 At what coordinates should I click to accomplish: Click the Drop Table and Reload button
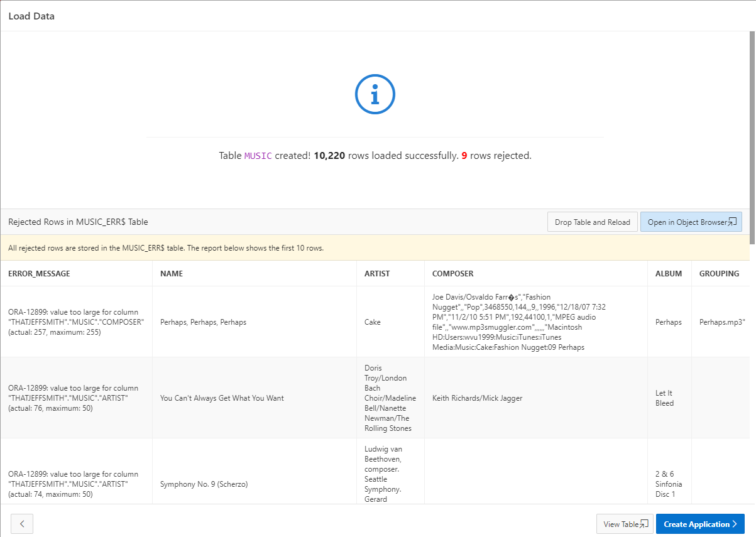[592, 222]
